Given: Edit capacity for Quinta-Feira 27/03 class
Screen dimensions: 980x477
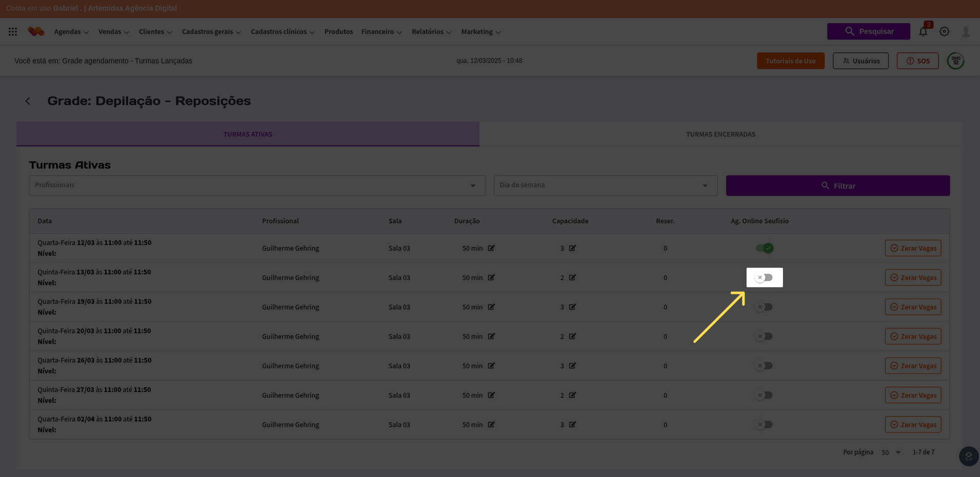Looking at the screenshot, I should tap(572, 395).
